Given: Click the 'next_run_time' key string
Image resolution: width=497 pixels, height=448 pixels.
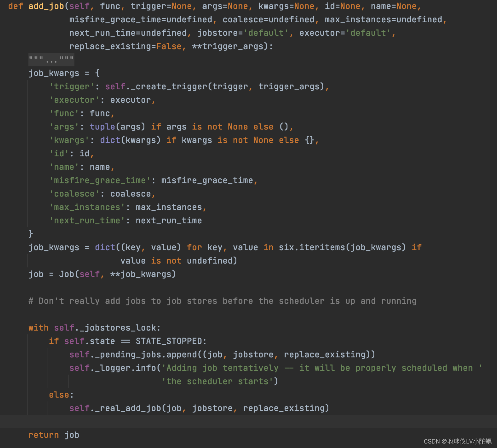Looking at the screenshot, I should pos(87,220).
